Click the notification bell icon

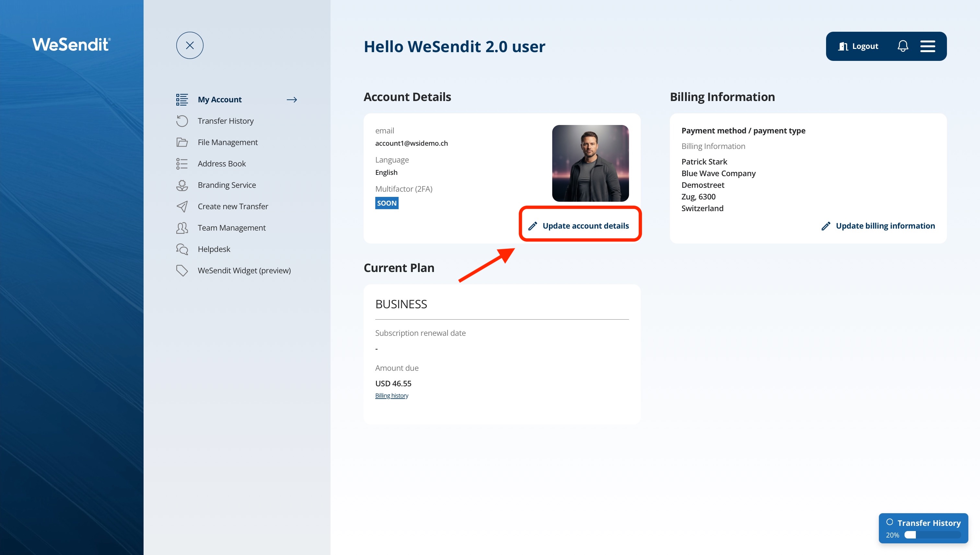(903, 46)
